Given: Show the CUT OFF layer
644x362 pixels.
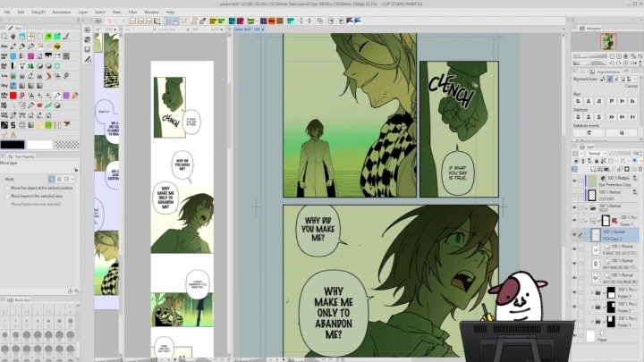Looking at the screenshot, I should 574,196.
